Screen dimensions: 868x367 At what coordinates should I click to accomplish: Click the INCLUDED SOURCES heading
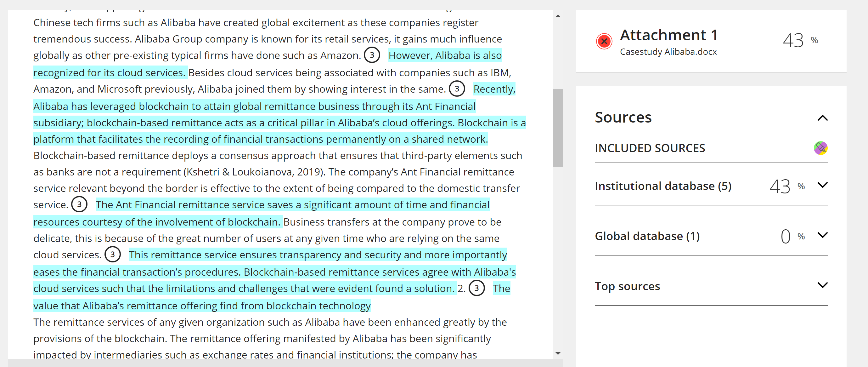pyautogui.click(x=650, y=148)
